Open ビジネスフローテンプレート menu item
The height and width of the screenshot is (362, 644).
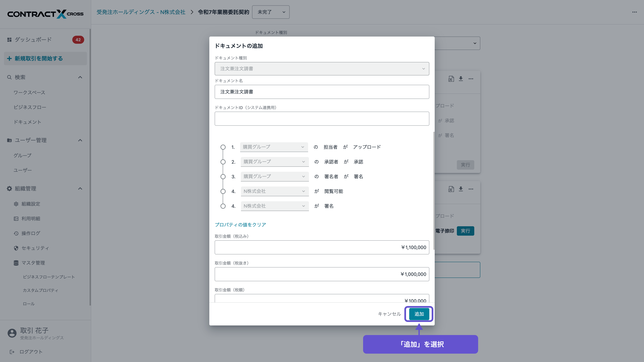49,277
